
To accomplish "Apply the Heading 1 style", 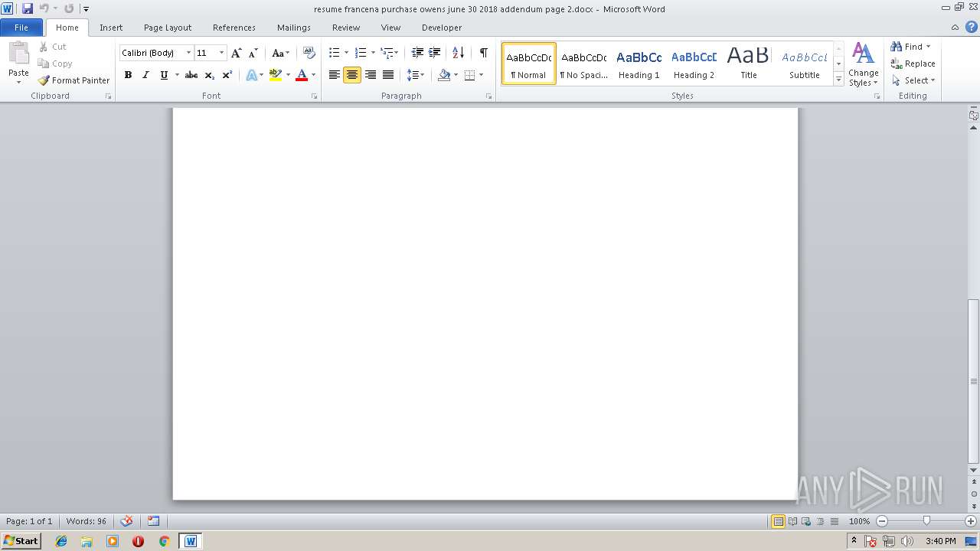I will click(x=639, y=64).
